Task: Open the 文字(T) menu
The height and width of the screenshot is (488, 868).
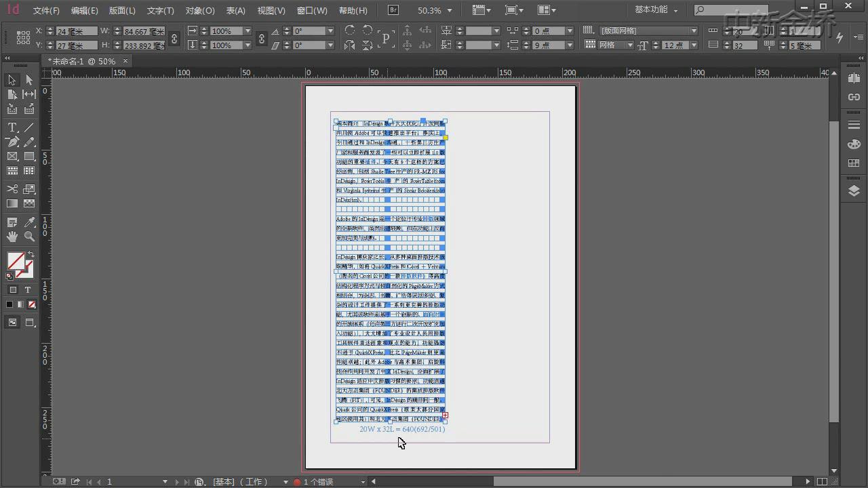Action: pos(161,11)
